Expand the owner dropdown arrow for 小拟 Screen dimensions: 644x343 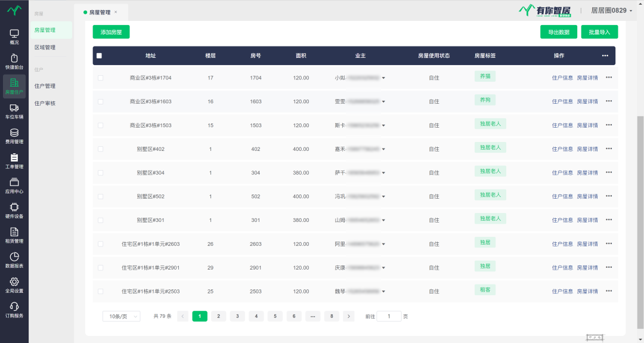[383, 78]
